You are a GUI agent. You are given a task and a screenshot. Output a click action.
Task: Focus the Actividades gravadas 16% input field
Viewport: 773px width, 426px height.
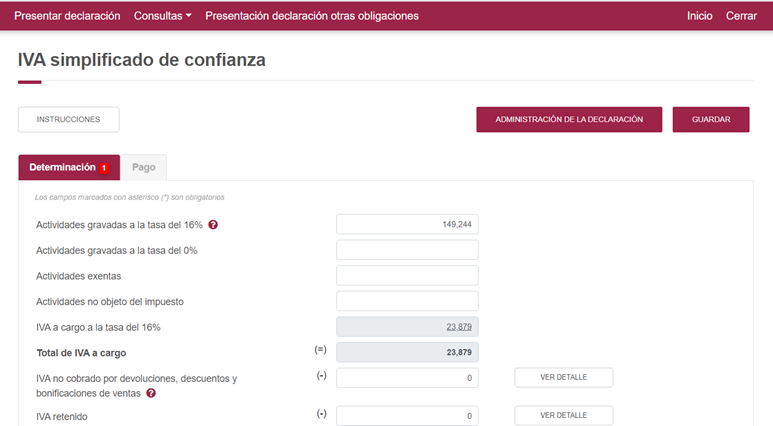click(407, 225)
